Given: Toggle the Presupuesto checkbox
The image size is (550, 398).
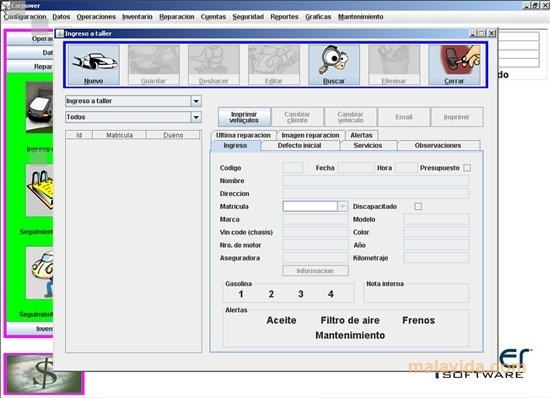Looking at the screenshot, I should (467, 168).
